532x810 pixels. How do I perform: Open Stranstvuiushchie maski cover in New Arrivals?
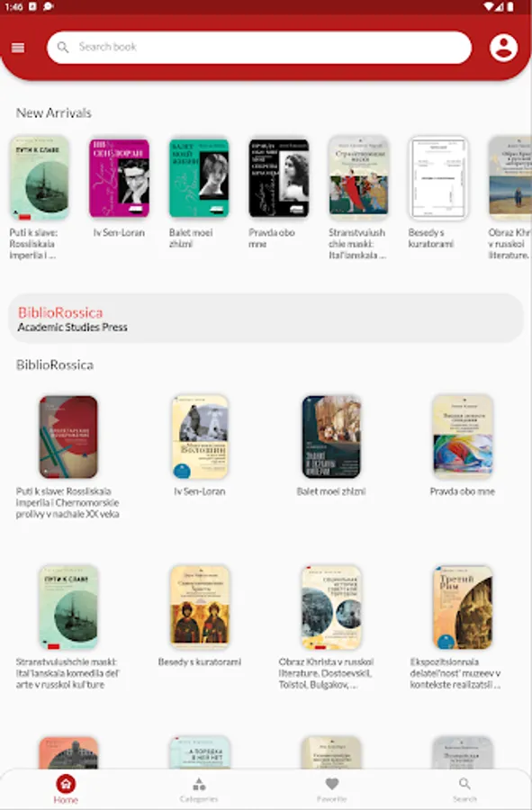pos(359,177)
